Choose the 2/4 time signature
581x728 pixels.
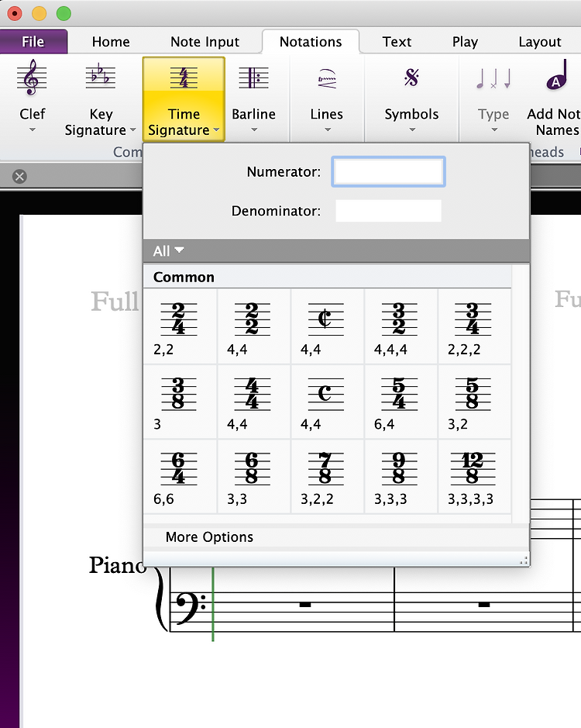[180, 326]
